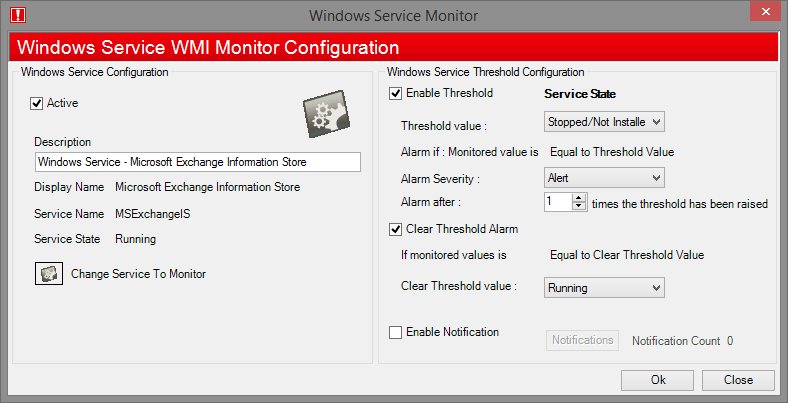Viewport: 788px width, 403px height.
Task: Click the Close button at bottom
Action: [738, 380]
